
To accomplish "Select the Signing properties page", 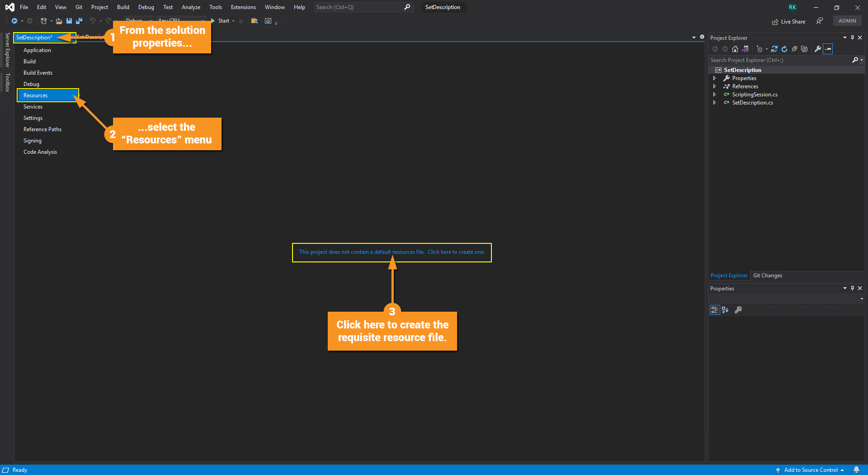I will pyautogui.click(x=33, y=141).
